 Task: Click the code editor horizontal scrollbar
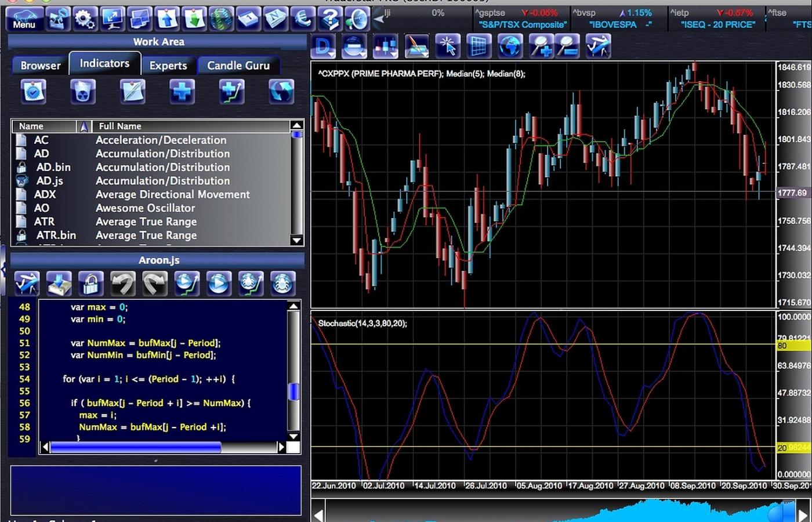(136, 447)
